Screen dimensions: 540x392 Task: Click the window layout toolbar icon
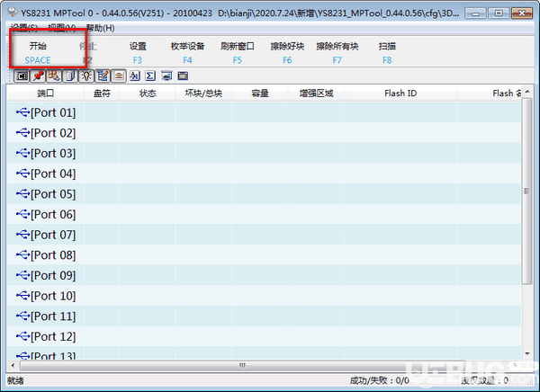pyautogui.click(x=183, y=76)
